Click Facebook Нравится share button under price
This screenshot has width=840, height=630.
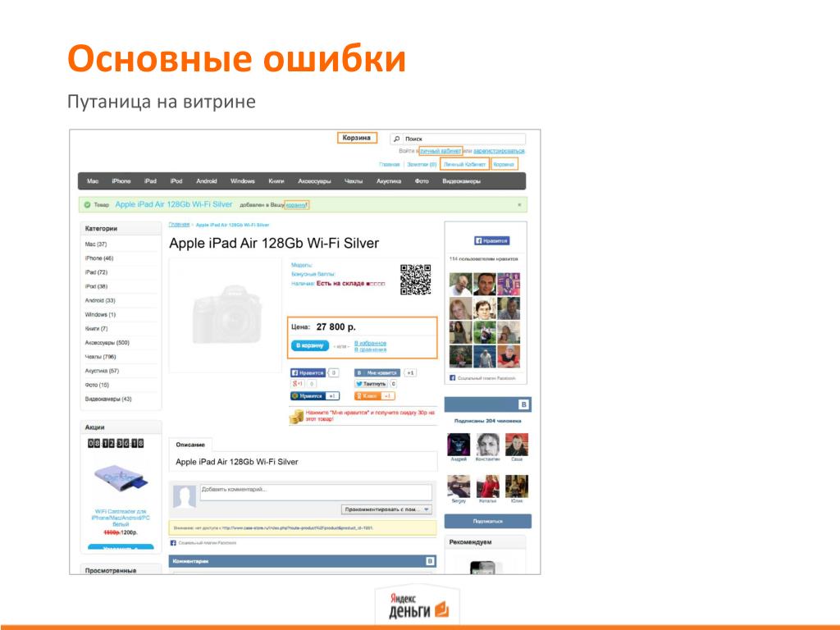[x=308, y=373]
